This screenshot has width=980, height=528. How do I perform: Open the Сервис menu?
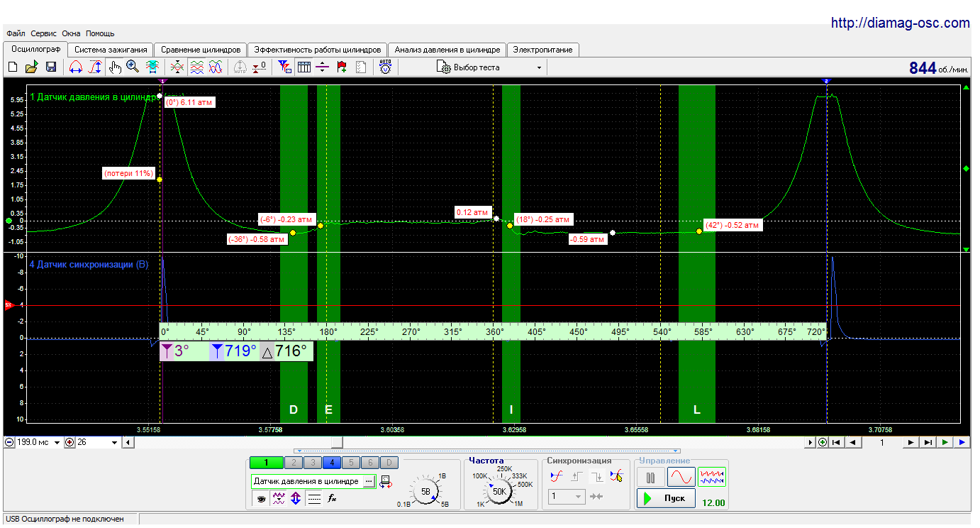(x=44, y=33)
